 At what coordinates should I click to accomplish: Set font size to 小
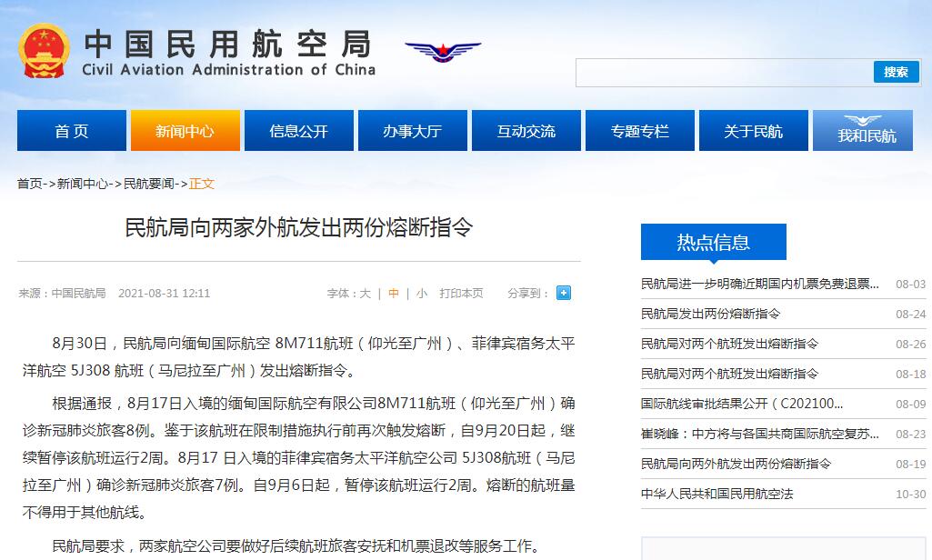point(422,294)
